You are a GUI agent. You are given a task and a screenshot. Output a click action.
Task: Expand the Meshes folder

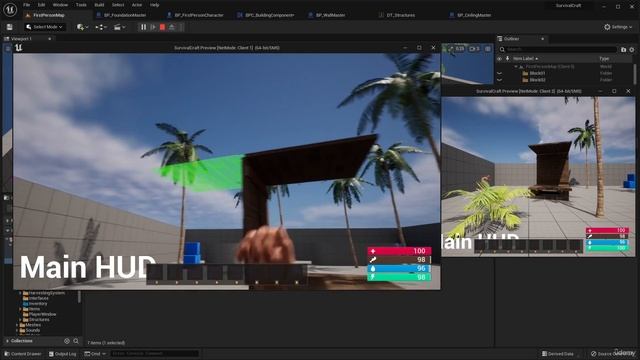(17, 325)
